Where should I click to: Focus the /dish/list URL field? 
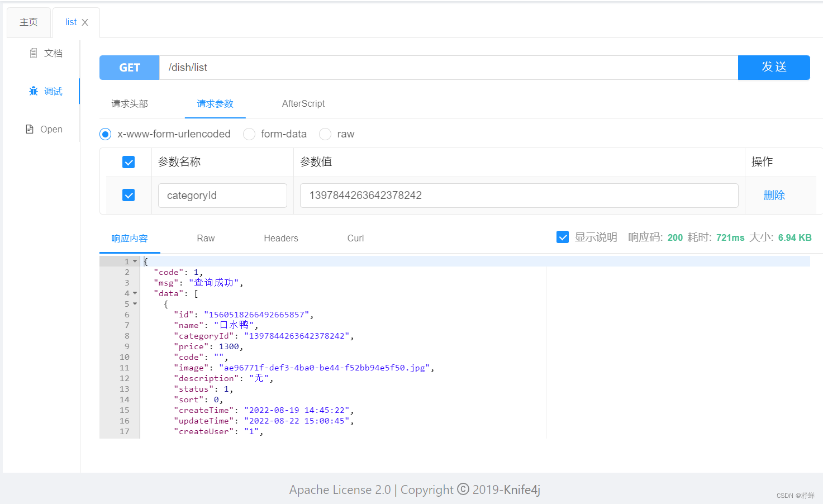click(x=449, y=68)
